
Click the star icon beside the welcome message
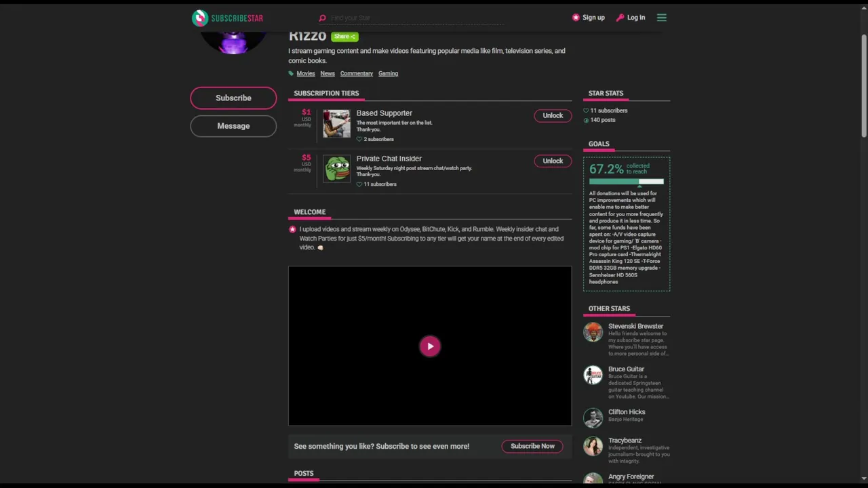click(292, 229)
